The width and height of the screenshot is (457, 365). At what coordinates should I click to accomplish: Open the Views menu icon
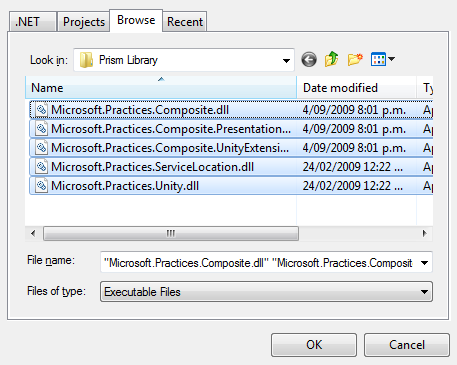pos(378,59)
